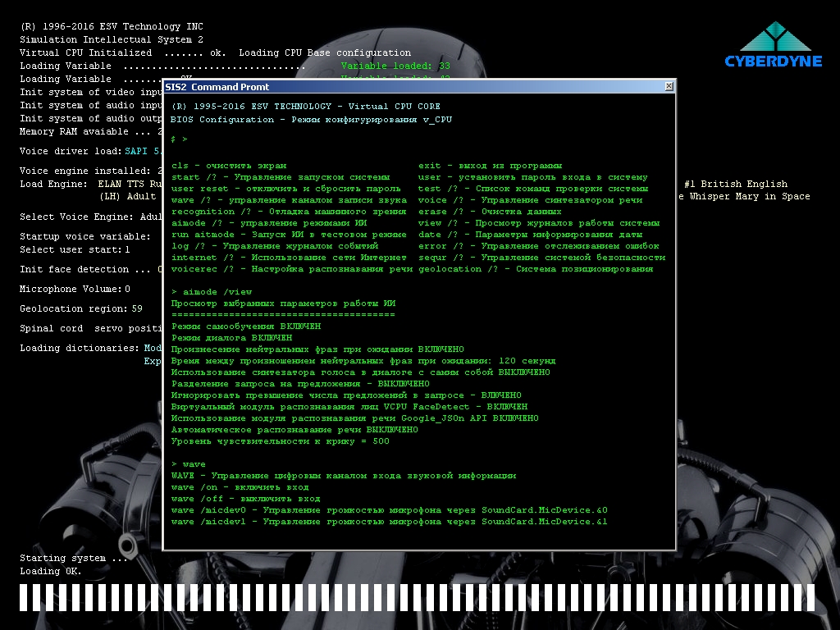
Task: Click the 'Microphone Volume' value
Action: click(x=127, y=290)
